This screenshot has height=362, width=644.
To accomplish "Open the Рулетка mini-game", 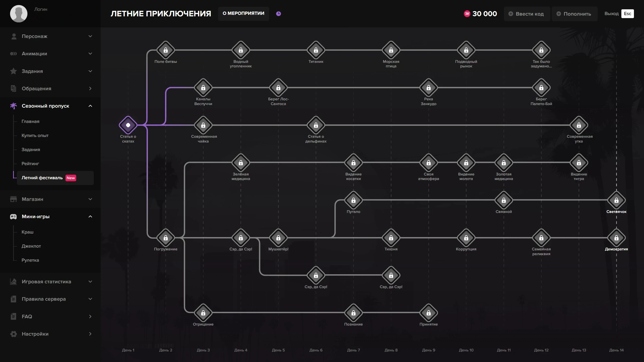I will [x=30, y=260].
